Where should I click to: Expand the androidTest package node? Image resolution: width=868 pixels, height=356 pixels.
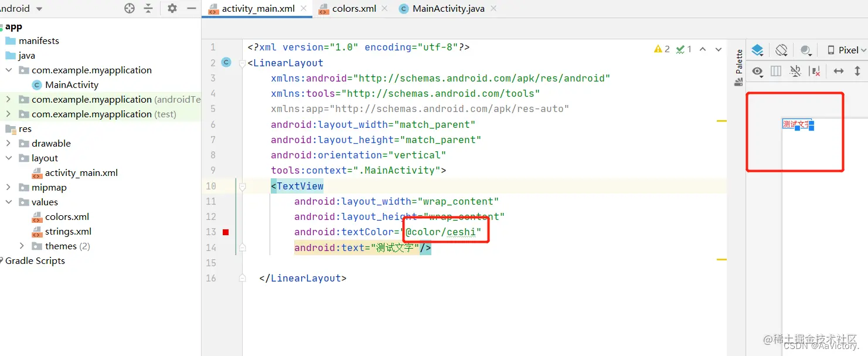9,99
